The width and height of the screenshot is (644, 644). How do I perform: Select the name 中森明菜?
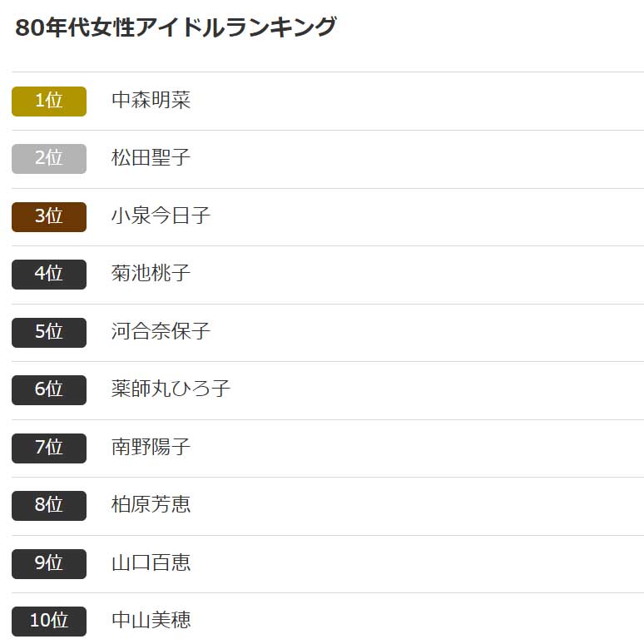(151, 100)
